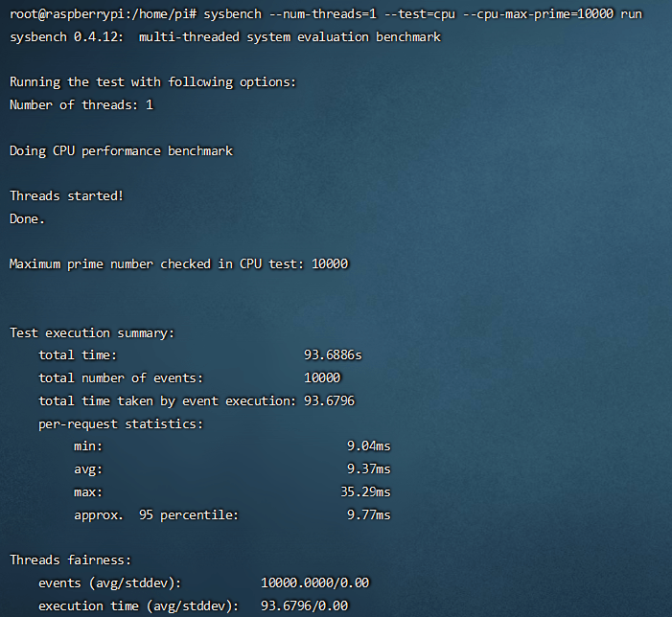Click the total time value 93.6886s
Viewport: 672px width, 617px height.
tap(333, 354)
